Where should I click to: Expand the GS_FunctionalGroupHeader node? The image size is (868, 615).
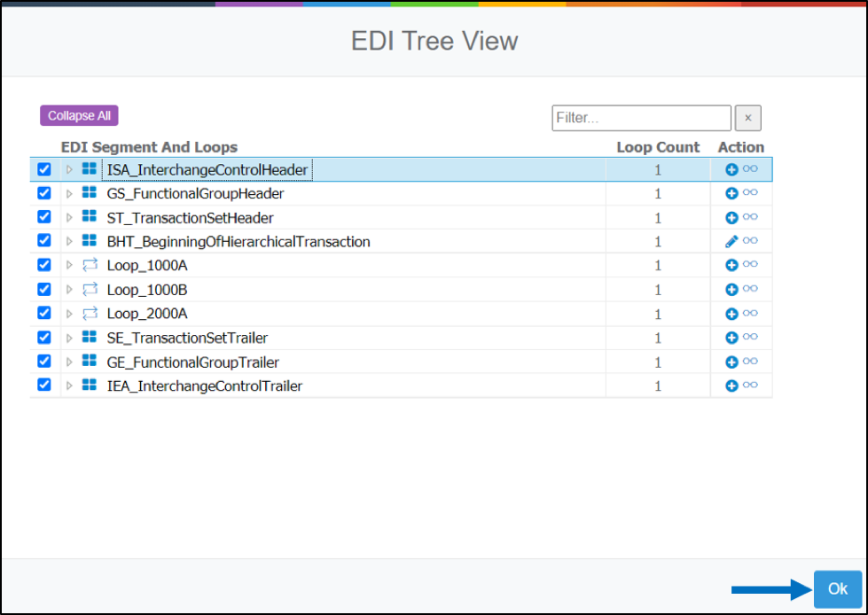click(x=69, y=193)
